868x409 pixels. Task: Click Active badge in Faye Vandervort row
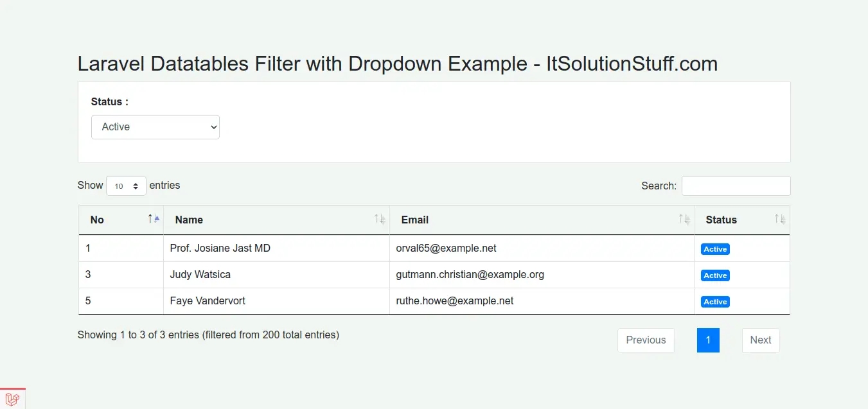[x=715, y=302]
